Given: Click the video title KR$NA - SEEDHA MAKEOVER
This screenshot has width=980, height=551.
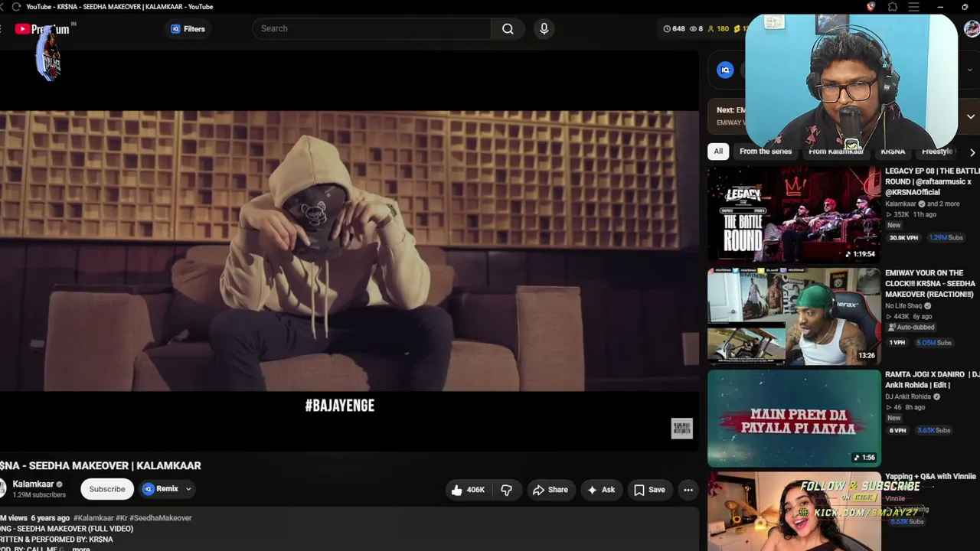Looking at the screenshot, I should [x=100, y=465].
